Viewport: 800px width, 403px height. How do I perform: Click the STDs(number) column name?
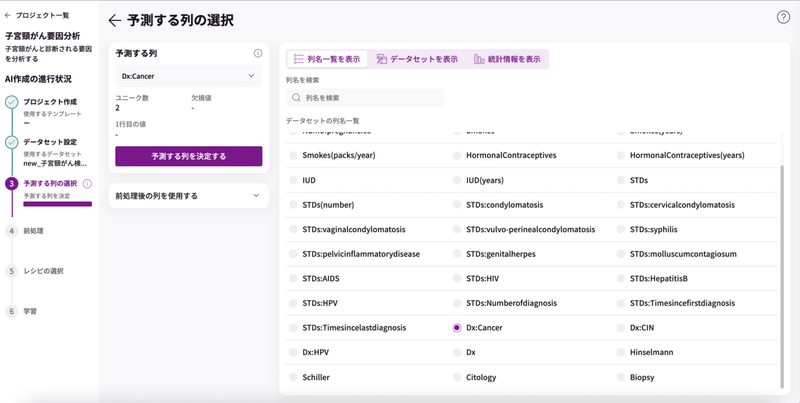point(328,205)
